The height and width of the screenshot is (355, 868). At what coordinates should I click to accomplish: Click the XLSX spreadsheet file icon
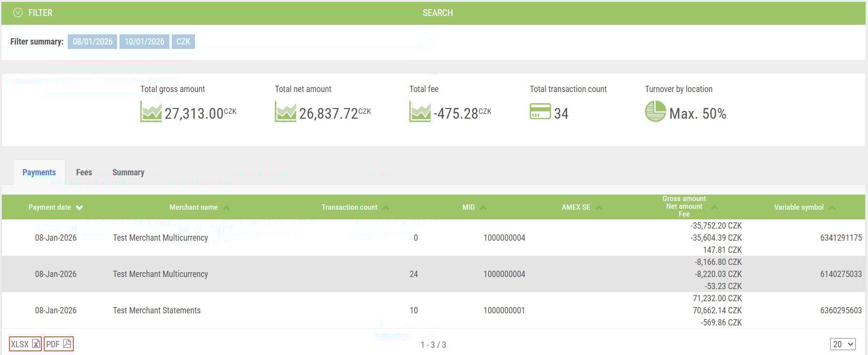tap(36, 344)
